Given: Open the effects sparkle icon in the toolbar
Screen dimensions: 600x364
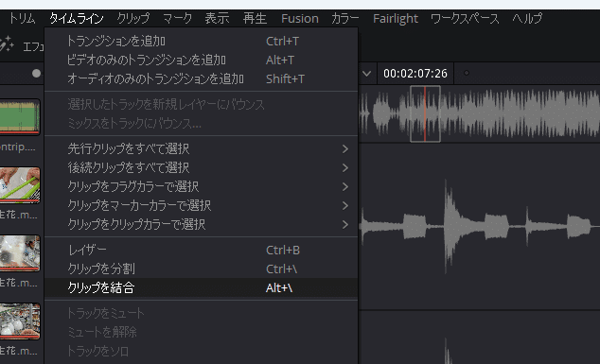Looking at the screenshot, I should point(6,44).
